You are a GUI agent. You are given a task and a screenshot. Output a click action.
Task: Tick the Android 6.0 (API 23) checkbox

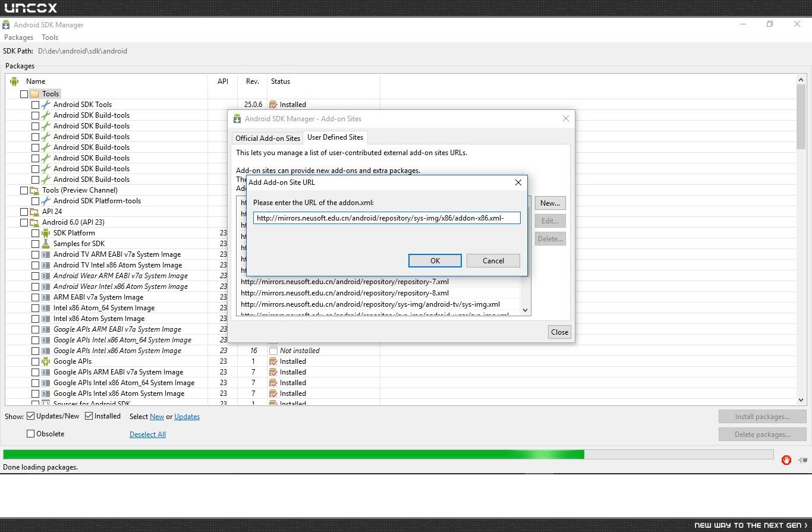(x=24, y=222)
